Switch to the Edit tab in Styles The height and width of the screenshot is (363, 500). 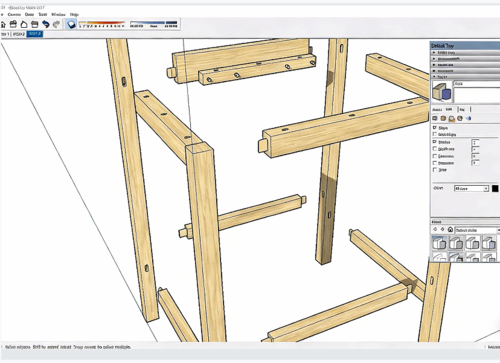[x=449, y=109]
